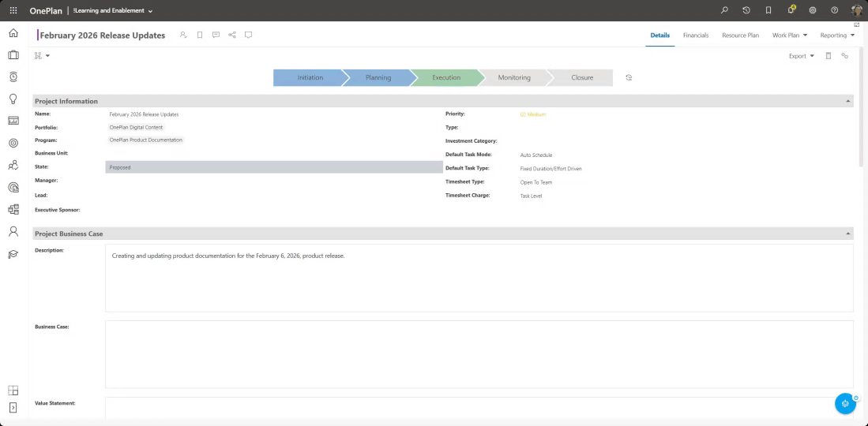Open the app launcher grid icon

[13, 10]
